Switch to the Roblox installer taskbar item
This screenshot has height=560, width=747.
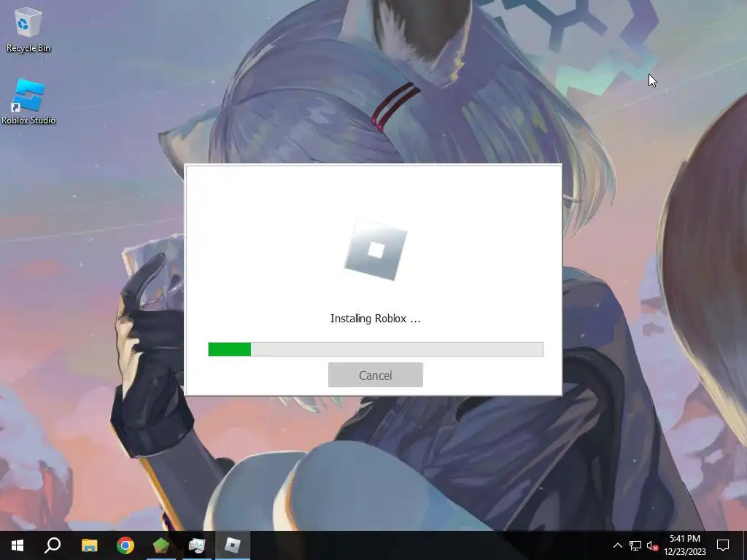point(233,545)
